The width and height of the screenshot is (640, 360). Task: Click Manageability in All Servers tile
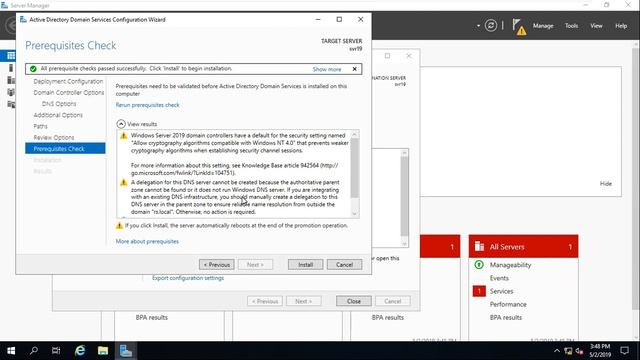510,265
